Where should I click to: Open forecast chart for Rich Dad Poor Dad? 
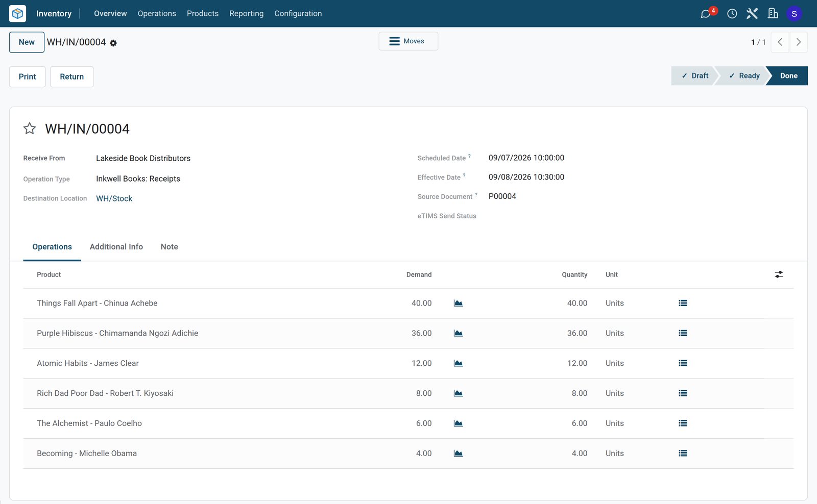tap(458, 393)
